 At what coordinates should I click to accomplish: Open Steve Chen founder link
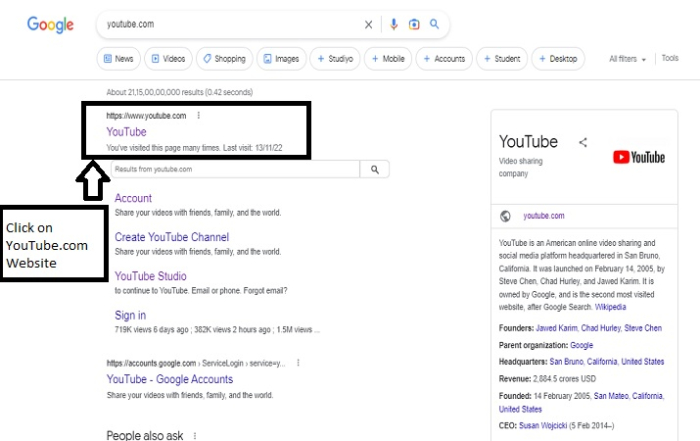click(643, 328)
